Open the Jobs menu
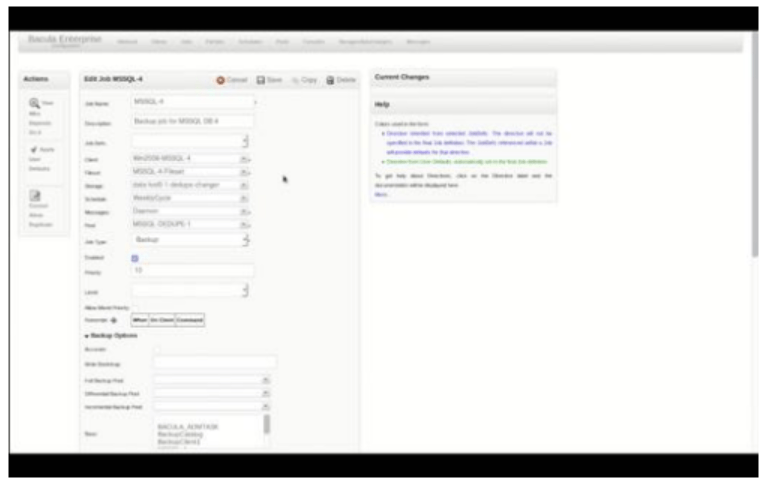This screenshot has height=480, width=767. click(x=186, y=42)
